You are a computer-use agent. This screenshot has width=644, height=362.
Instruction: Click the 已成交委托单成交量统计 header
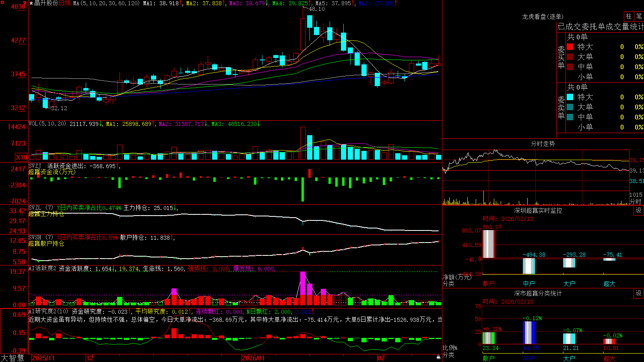601,27
